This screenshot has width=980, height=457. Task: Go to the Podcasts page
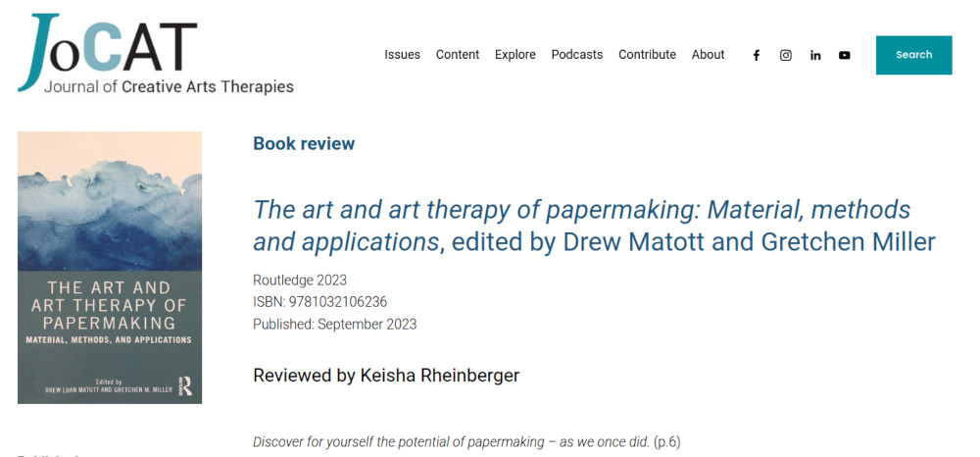pos(577,55)
